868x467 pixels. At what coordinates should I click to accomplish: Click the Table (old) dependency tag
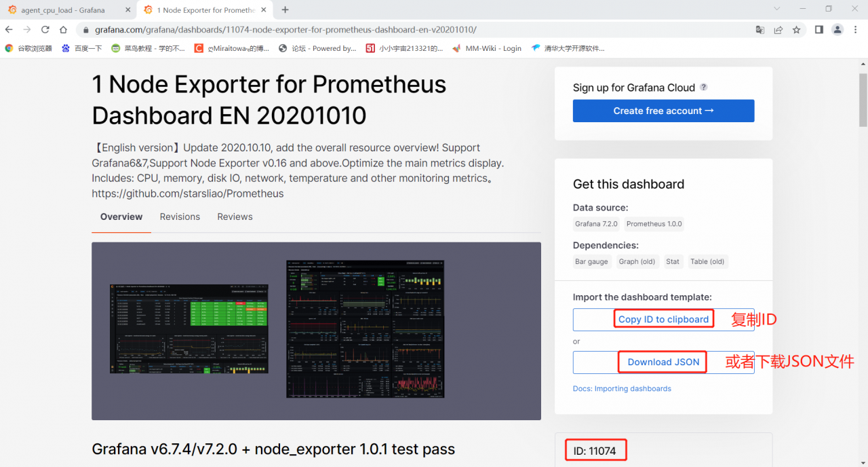(x=707, y=261)
